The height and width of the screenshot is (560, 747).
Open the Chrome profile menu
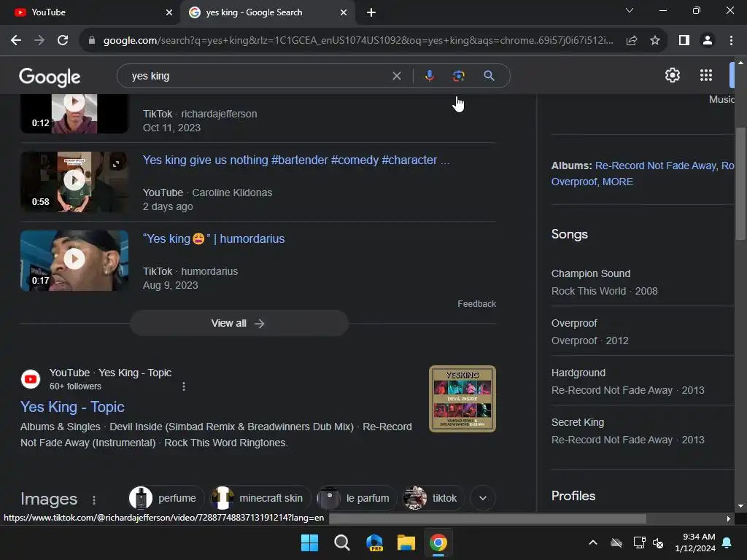point(708,41)
